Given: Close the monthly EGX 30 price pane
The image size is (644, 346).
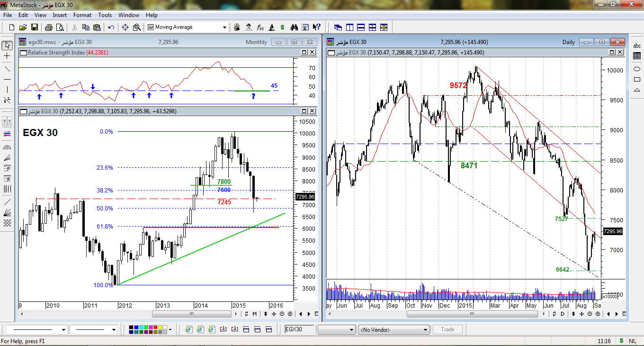Looking at the screenshot, I should click(x=312, y=111).
